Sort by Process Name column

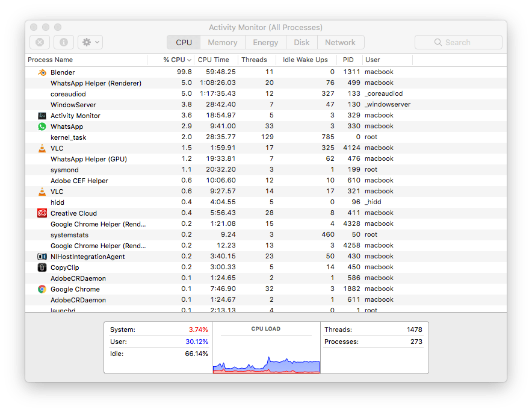coord(86,60)
